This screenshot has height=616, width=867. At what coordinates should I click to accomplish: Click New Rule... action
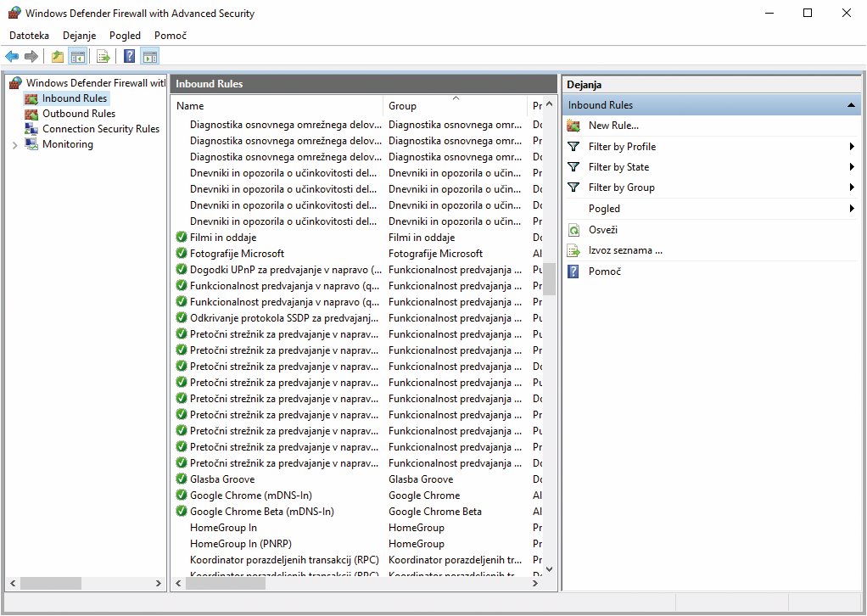click(613, 126)
